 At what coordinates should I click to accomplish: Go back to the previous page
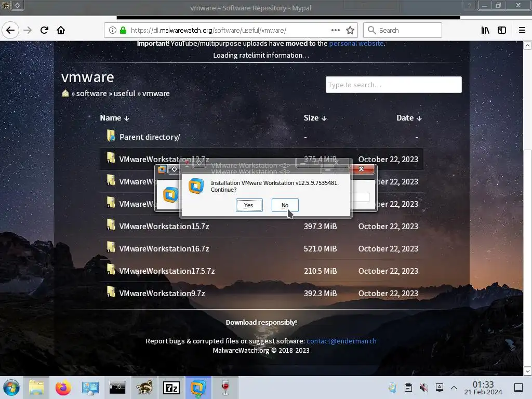(x=10, y=30)
